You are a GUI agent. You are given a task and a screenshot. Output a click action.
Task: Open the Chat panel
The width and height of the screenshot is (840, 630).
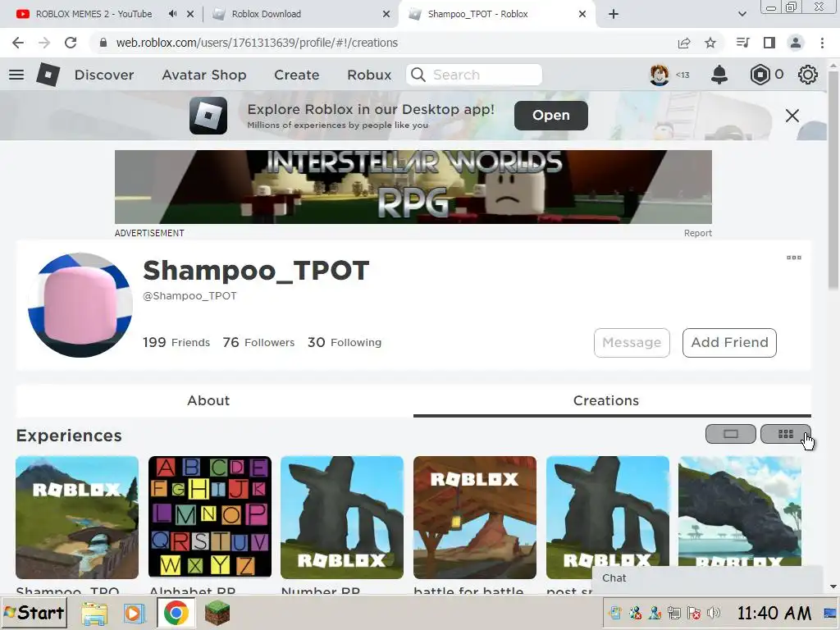coord(707,578)
